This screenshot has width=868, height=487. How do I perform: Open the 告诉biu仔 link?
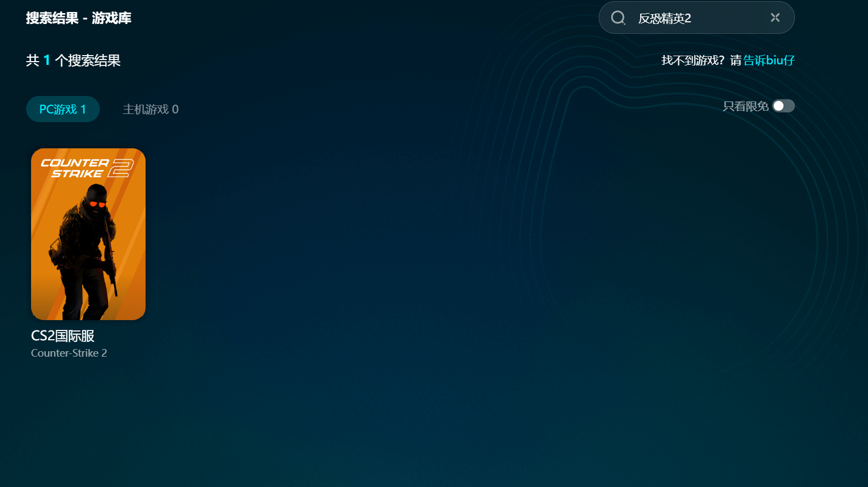tap(769, 60)
